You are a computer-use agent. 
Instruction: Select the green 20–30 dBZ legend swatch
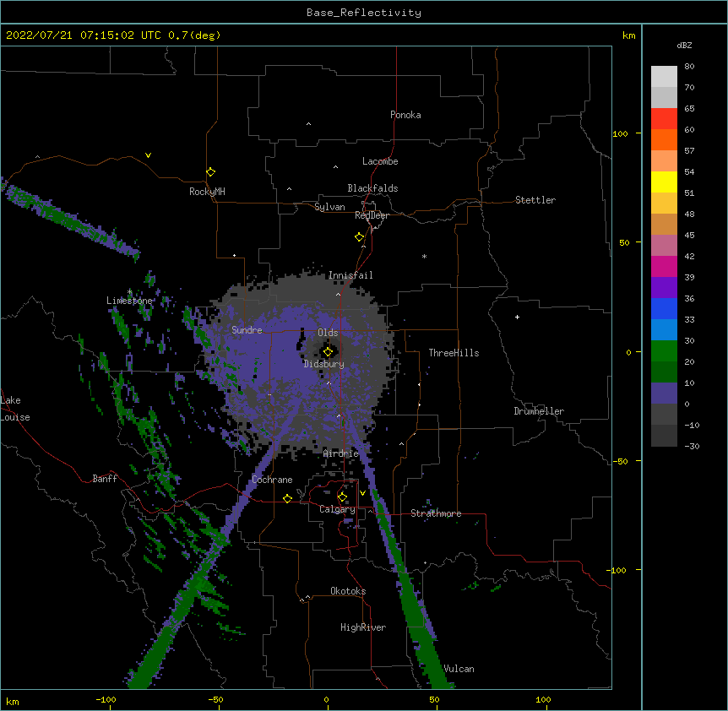click(x=664, y=351)
